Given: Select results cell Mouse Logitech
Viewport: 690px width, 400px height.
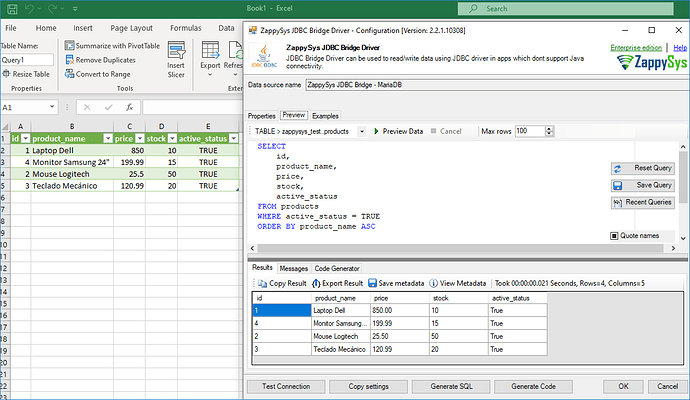Looking at the screenshot, I should (341, 336).
